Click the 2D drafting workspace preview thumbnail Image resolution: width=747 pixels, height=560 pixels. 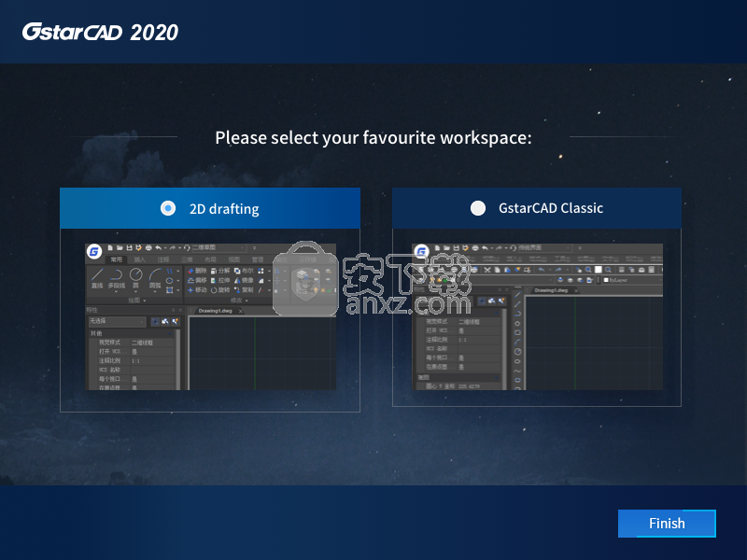pyautogui.click(x=211, y=316)
